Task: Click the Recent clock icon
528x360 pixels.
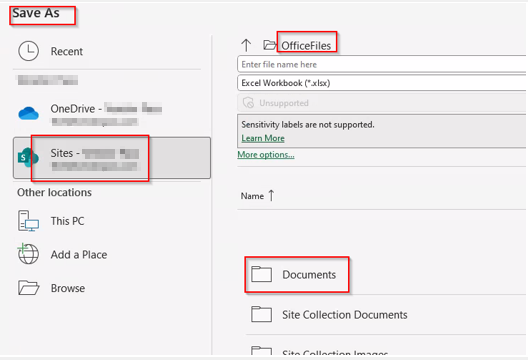Action: pyautogui.click(x=28, y=51)
